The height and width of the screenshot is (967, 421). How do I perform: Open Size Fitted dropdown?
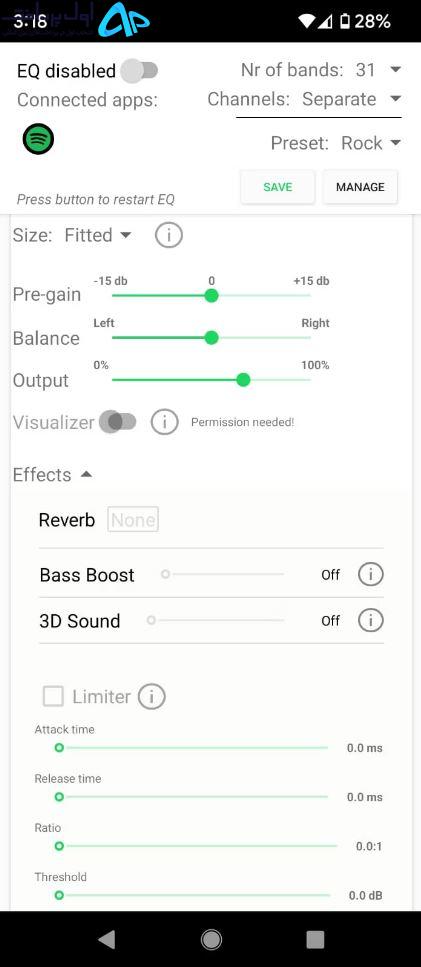pyautogui.click(x=98, y=235)
